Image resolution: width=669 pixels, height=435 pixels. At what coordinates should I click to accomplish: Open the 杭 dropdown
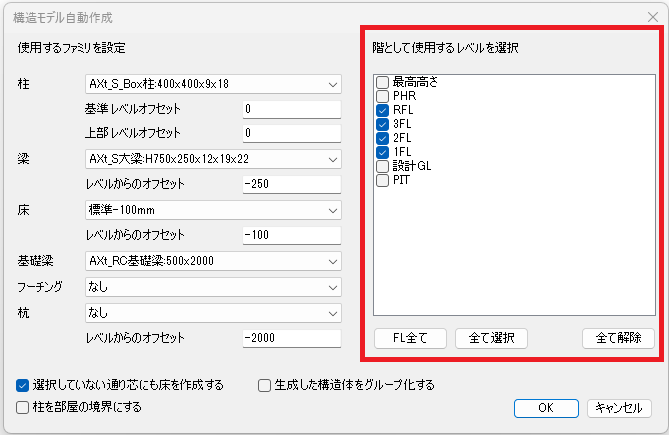coord(213,313)
